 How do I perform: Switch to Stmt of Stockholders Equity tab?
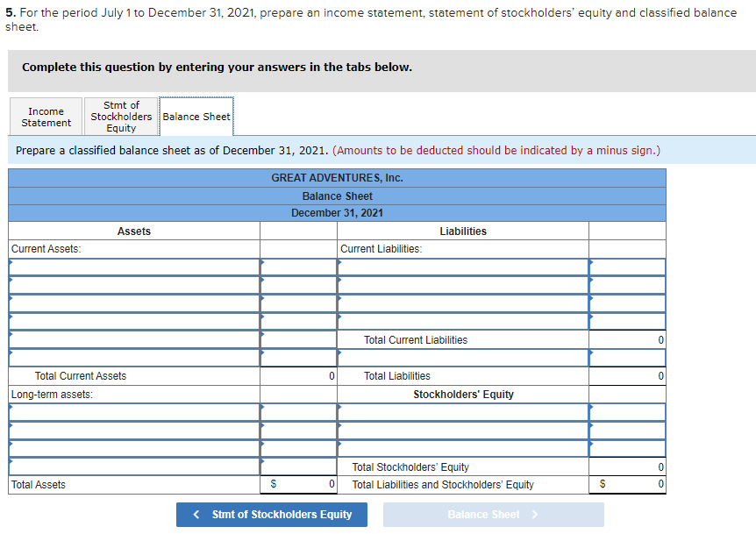(121, 117)
